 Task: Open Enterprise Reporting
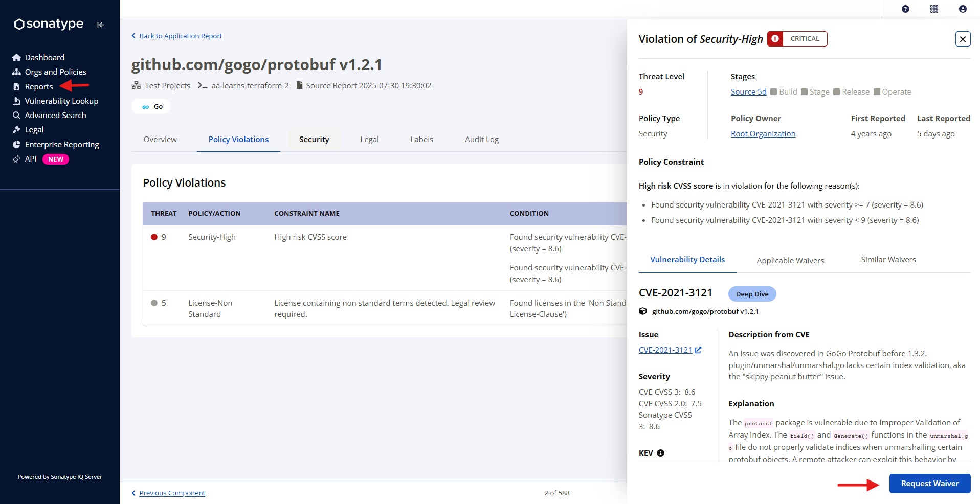pos(62,145)
